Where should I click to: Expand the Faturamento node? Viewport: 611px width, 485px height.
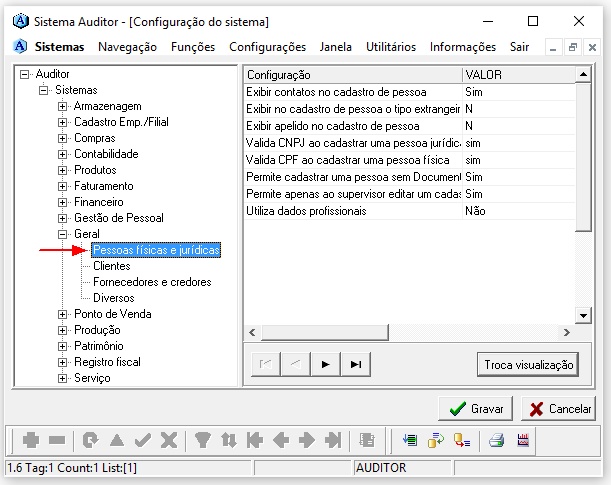click(x=62, y=186)
